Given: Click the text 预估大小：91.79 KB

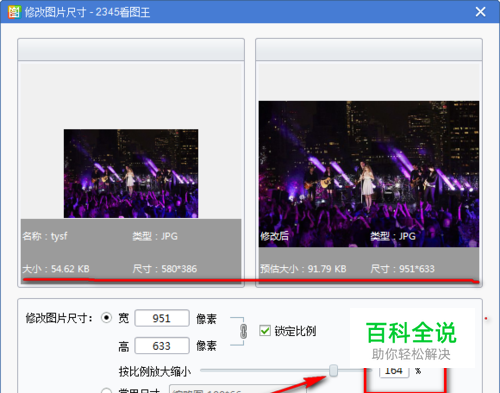Looking at the screenshot, I should (303, 269).
